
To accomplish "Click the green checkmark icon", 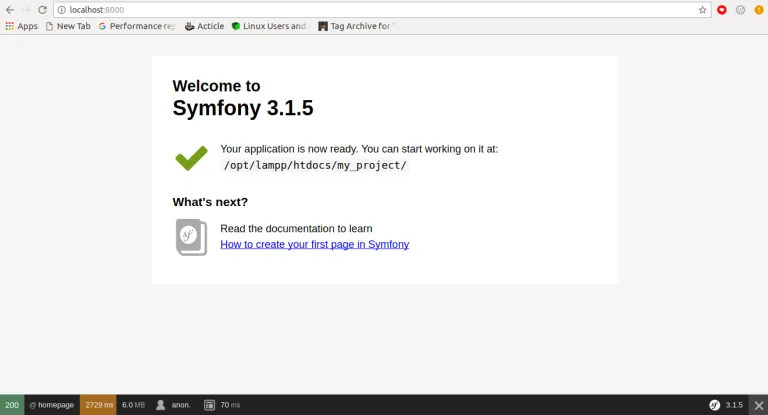I will [x=192, y=158].
